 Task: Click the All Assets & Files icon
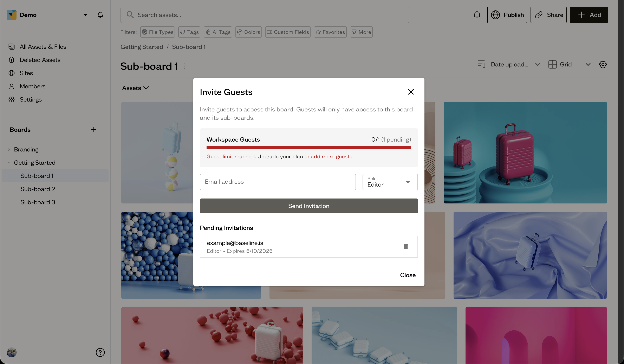pyautogui.click(x=11, y=47)
